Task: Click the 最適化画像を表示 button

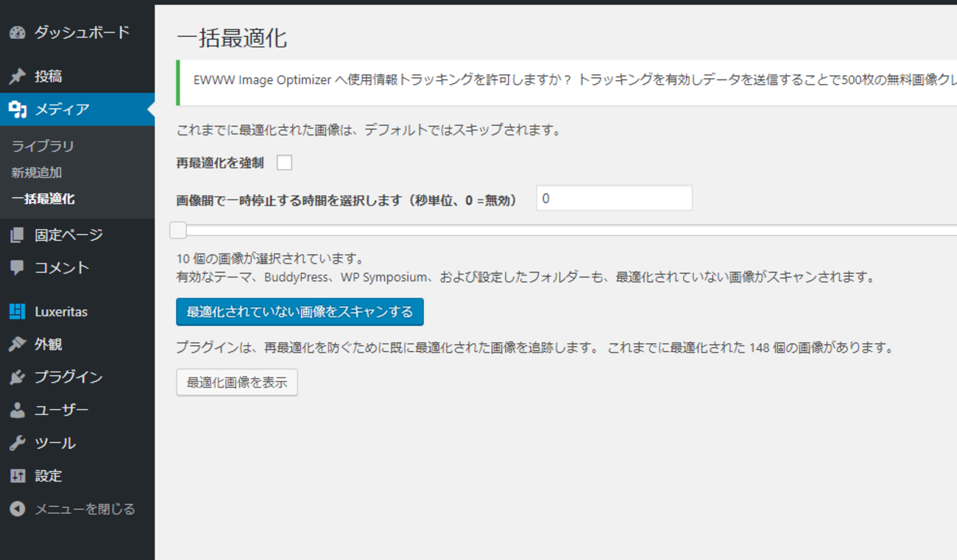Action: (237, 383)
